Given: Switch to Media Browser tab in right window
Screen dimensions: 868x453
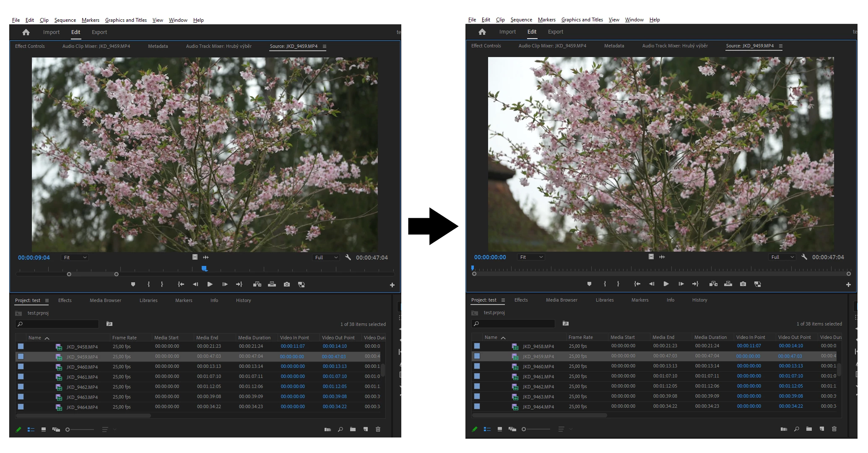Looking at the screenshot, I should click(561, 300).
